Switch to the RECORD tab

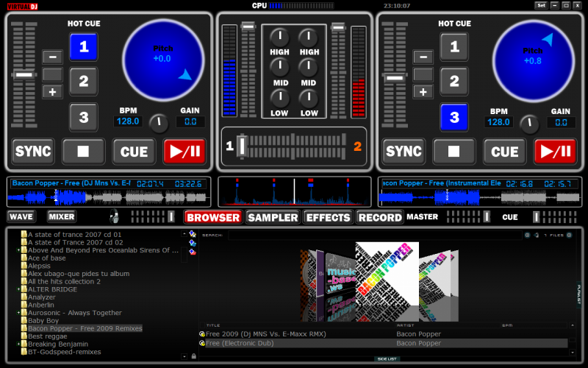[x=379, y=217]
